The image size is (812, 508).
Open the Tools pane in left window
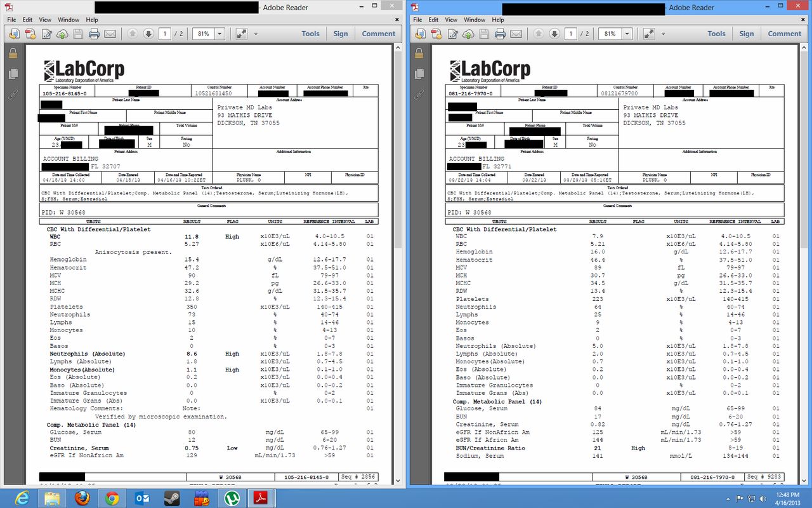[x=310, y=34]
